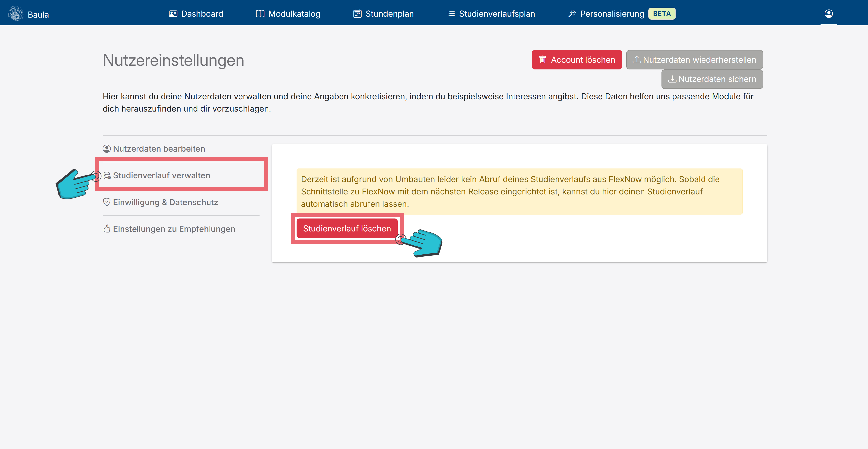
Task: Open the Dashboard menu item
Action: point(196,13)
